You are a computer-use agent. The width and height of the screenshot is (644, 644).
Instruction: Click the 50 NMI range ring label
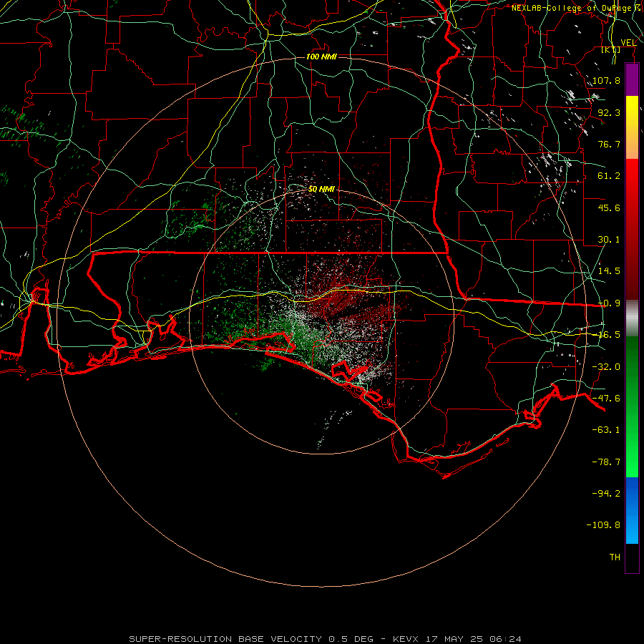[x=321, y=189]
